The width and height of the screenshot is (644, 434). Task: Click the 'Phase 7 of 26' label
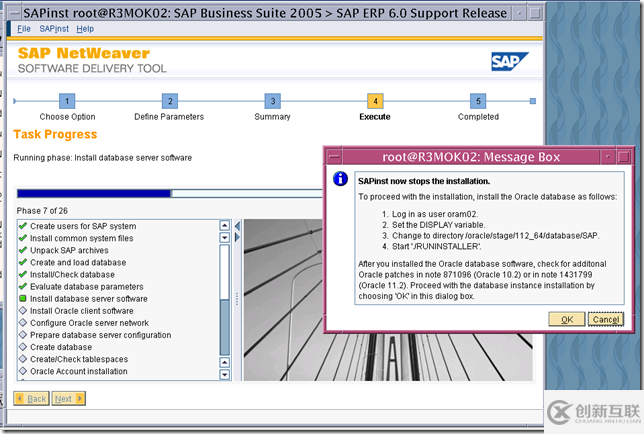42,211
